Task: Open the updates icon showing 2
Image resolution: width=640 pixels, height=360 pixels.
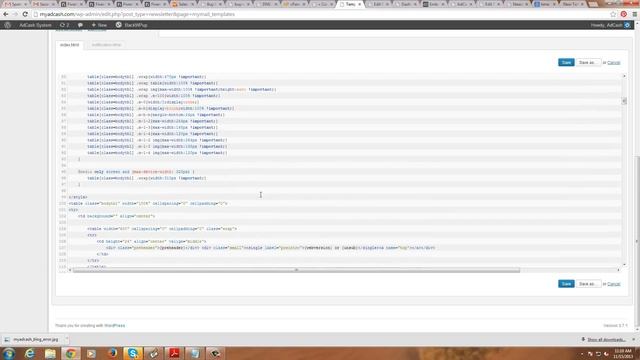Action: click(64, 25)
